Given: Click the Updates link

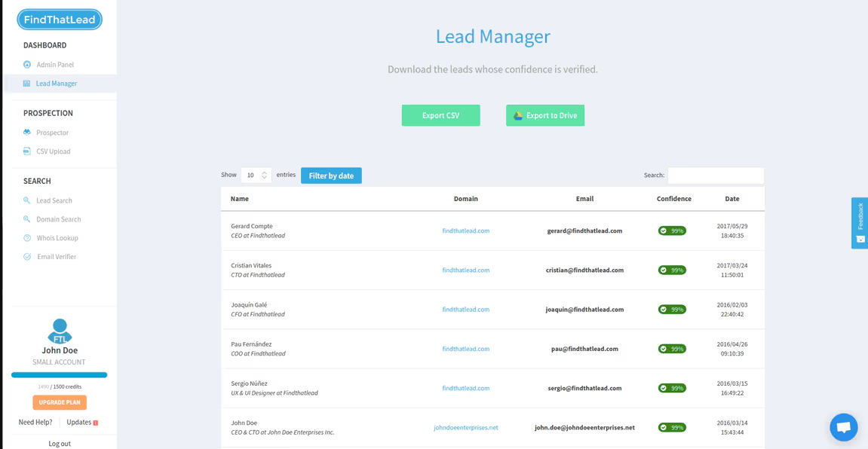Looking at the screenshot, I should coord(78,423).
